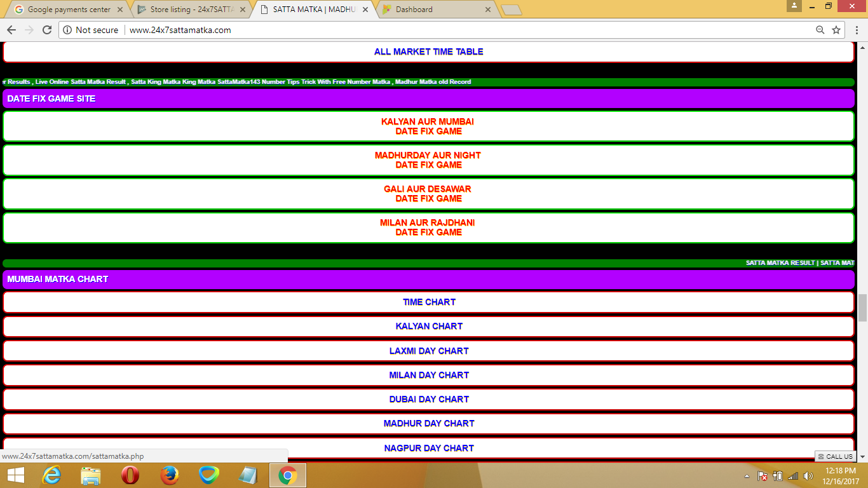View site info for Not secure page
This screenshot has height=488, width=868.
pyautogui.click(x=90, y=30)
